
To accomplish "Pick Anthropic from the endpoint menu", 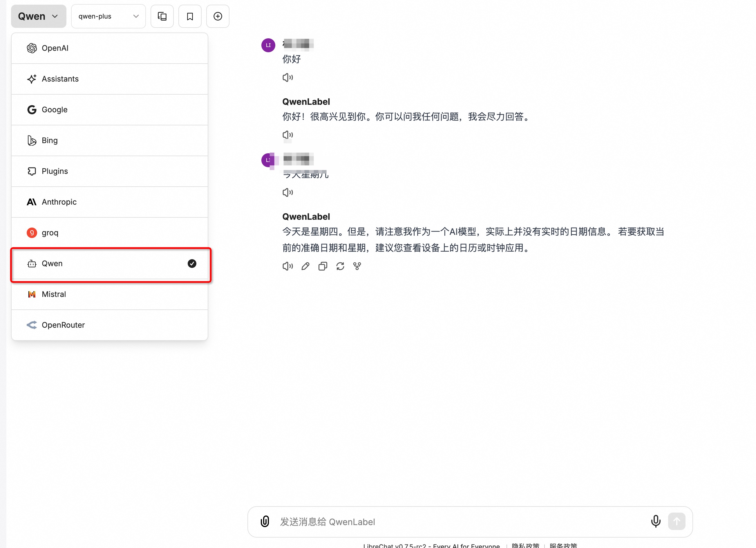I will click(110, 202).
